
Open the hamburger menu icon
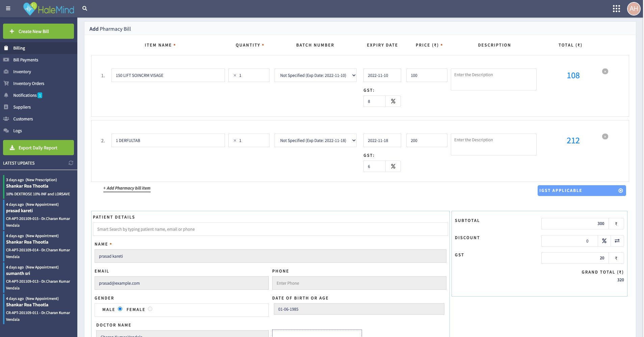point(8,8)
